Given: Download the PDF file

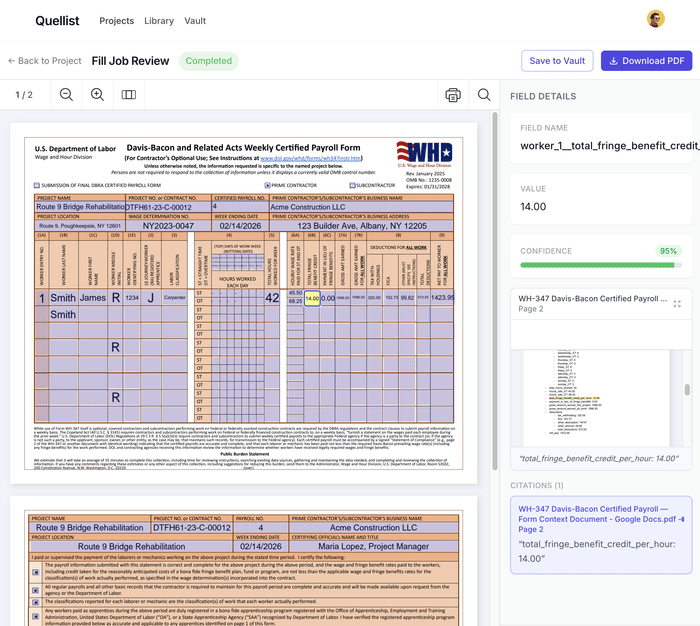Looking at the screenshot, I should [645, 61].
